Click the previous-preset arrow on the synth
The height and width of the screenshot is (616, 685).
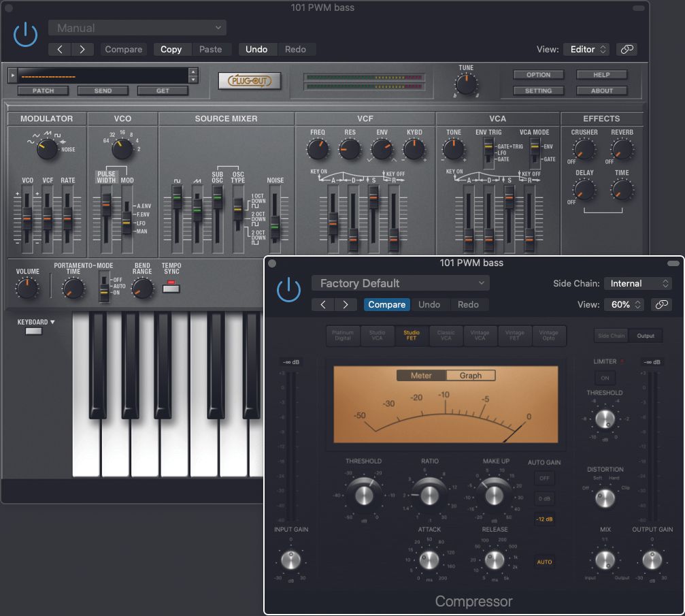tap(59, 49)
